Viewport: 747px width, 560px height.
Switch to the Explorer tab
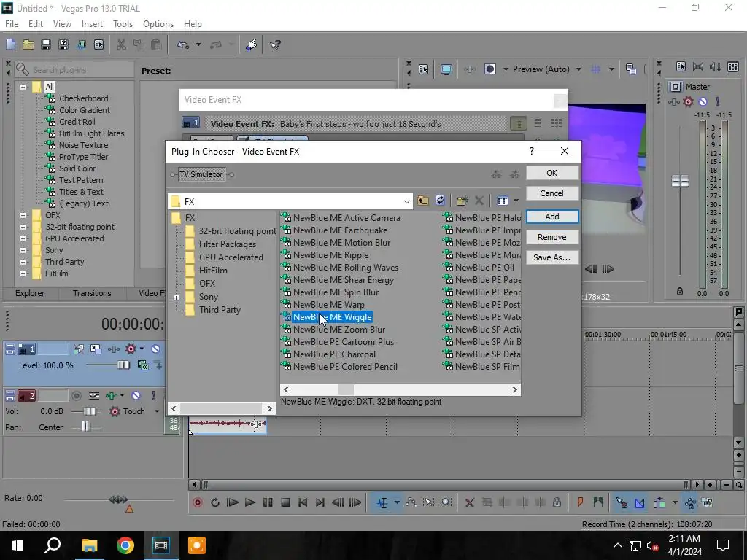30,293
